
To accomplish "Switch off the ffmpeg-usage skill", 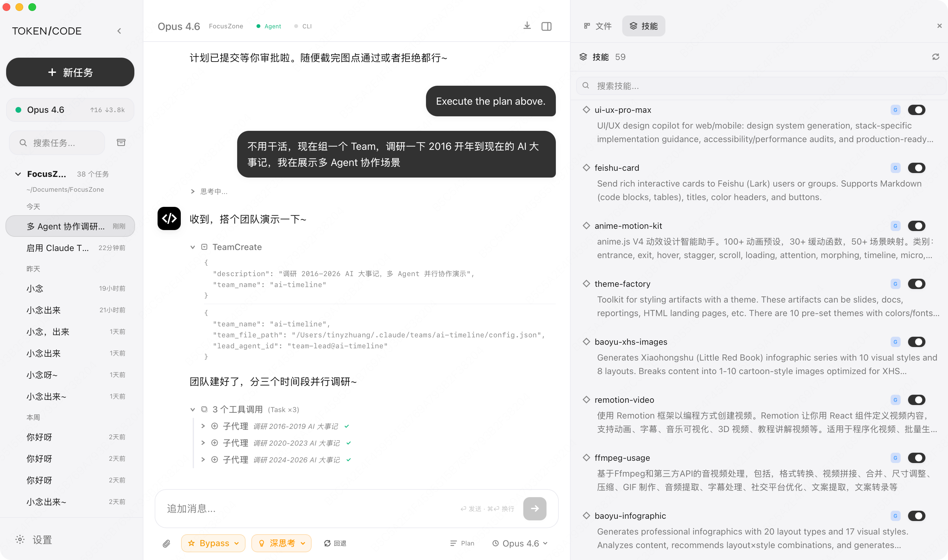I will point(916,458).
